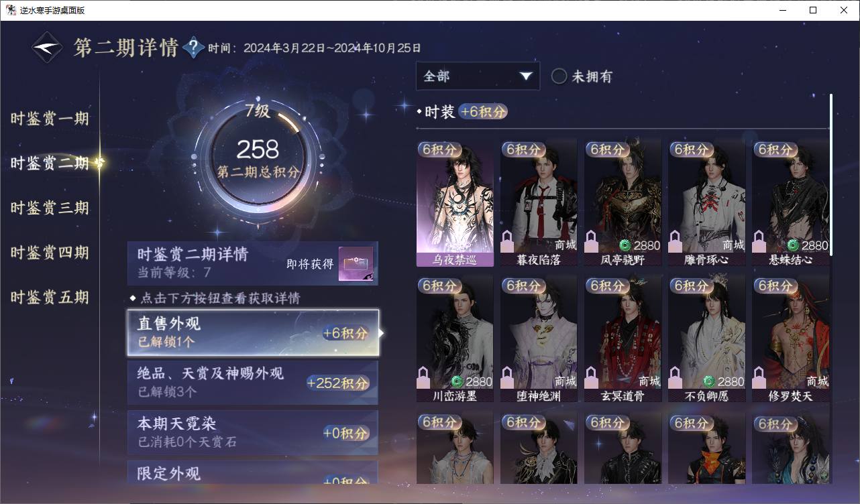The width and height of the screenshot is (860, 504).
Task: Click the dropdown arrow beside 全部
Action: [x=525, y=76]
